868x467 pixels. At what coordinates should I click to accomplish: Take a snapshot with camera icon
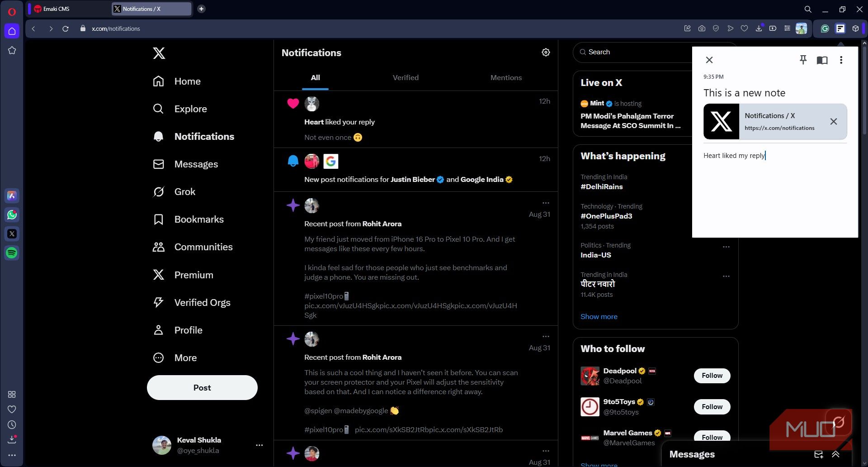[x=702, y=29]
